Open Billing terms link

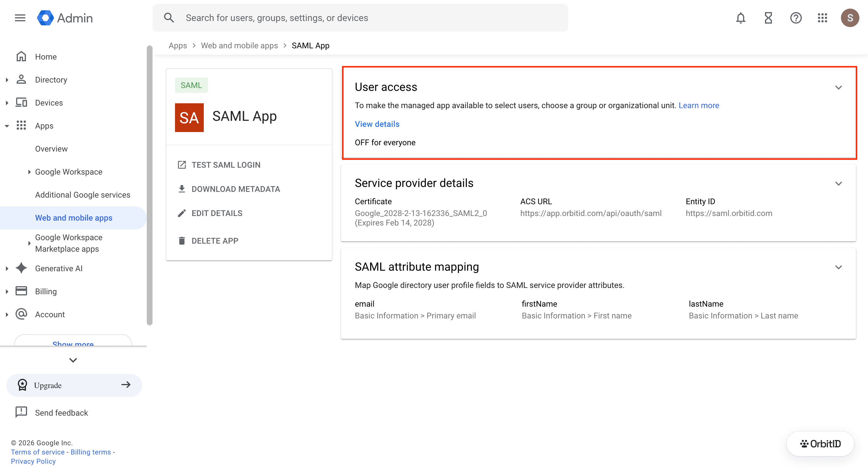91,452
